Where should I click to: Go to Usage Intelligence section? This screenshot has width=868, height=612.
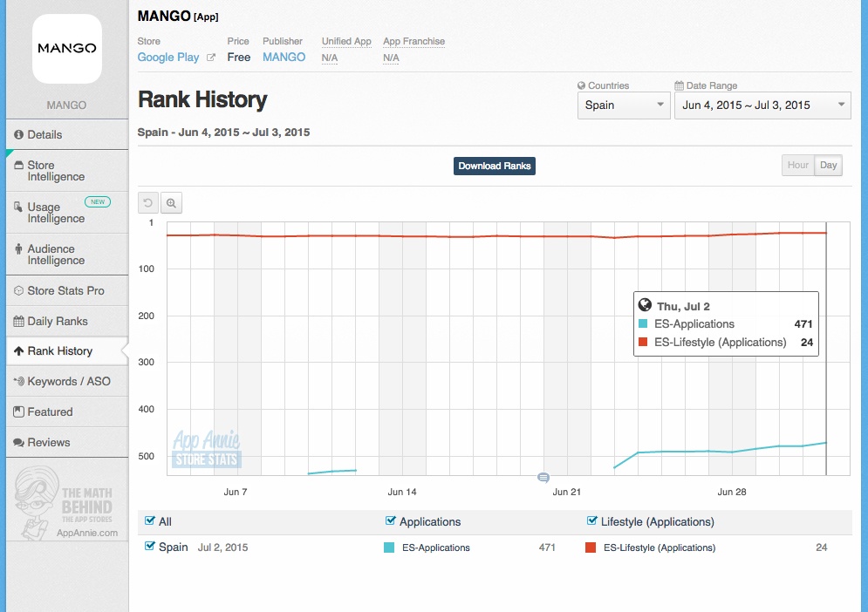pyautogui.click(x=67, y=213)
